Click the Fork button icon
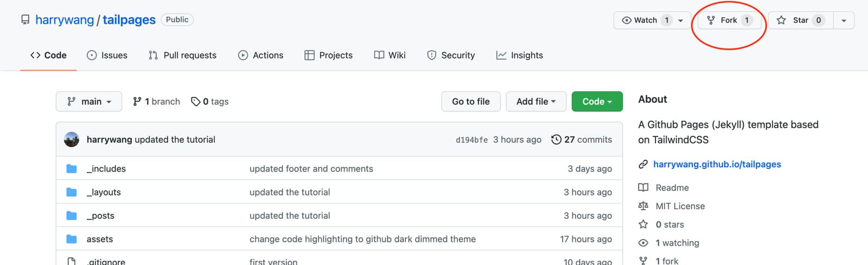Viewport: 868px width, 265px height. tap(711, 20)
